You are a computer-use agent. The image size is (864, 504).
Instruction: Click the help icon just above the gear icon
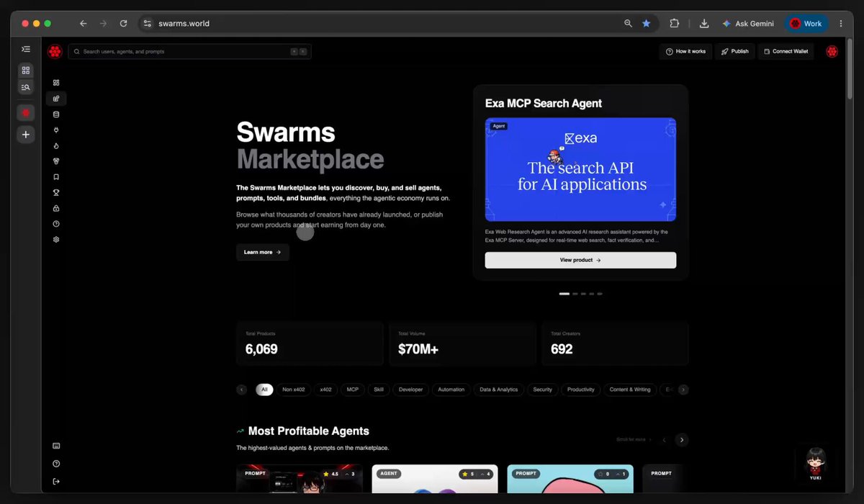56,224
